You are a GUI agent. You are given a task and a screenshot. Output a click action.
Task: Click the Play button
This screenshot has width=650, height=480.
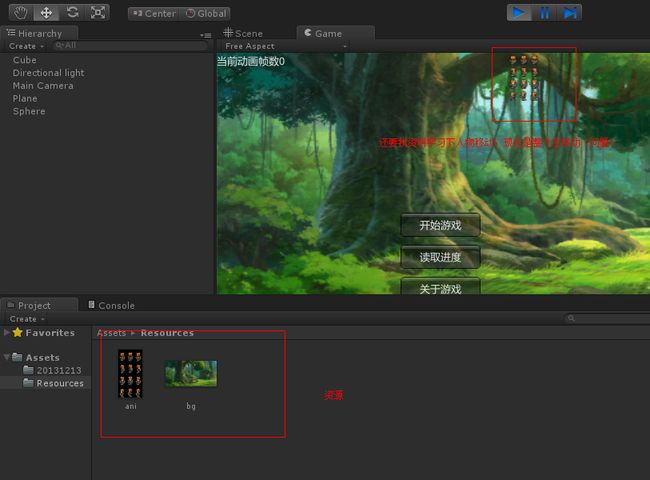(x=519, y=13)
